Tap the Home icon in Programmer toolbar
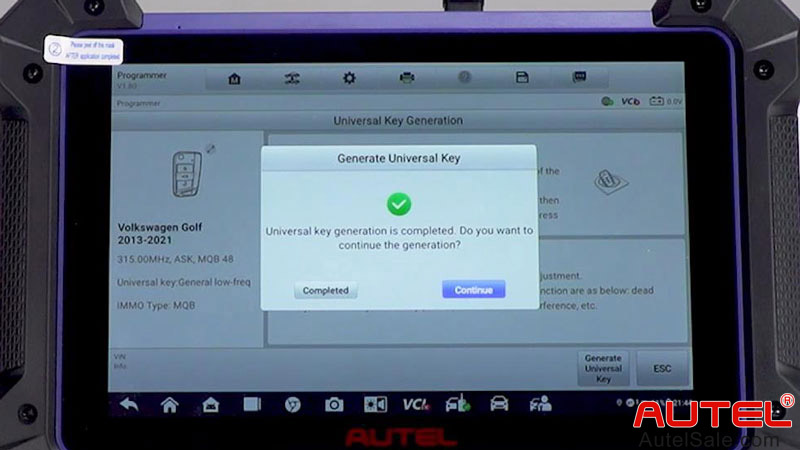This screenshot has width=800, height=450. pyautogui.click(x=234, y=79)
